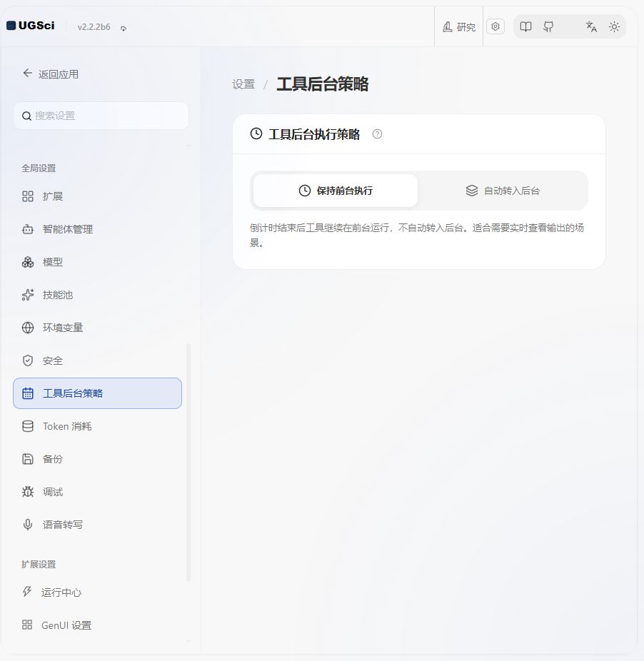Select the 自动转入后台 option
The width and height of the screenshot is (644, 661).
[503, 191]
